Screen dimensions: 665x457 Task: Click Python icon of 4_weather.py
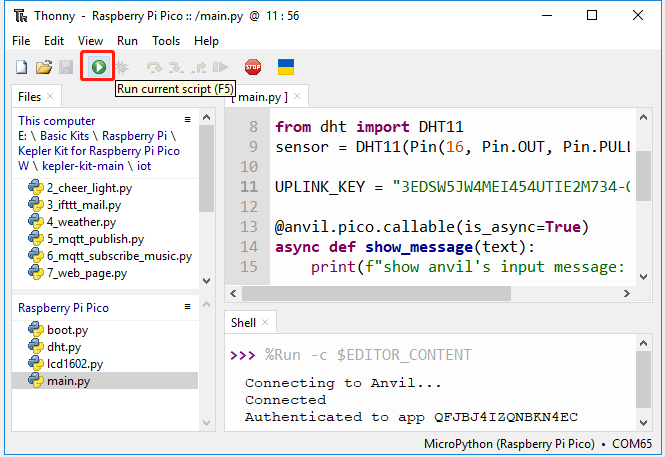click(x=36, y=221)
